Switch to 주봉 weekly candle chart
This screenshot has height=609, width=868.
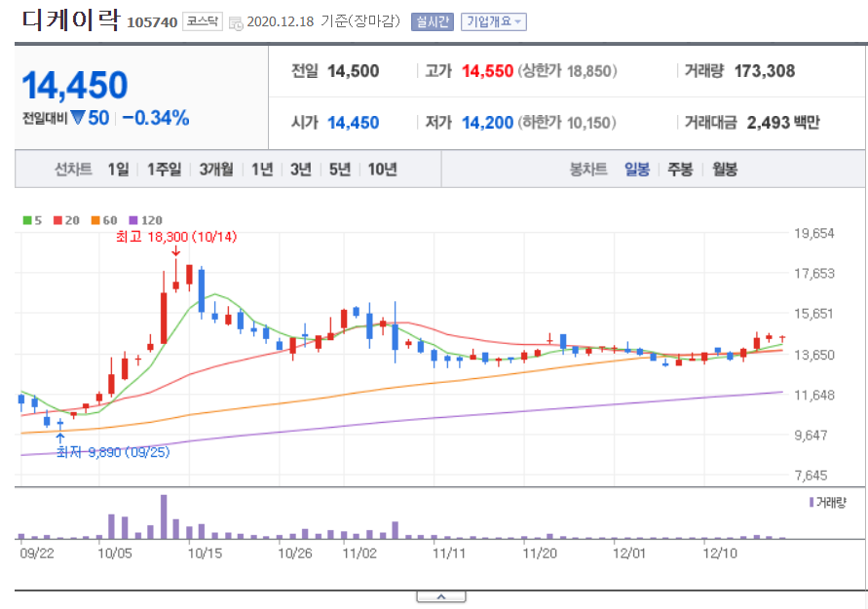680,169
